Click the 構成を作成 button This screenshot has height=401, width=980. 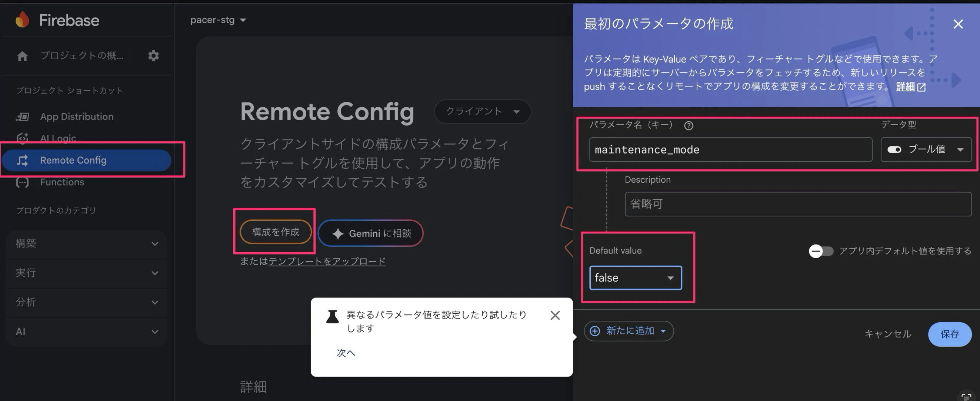pyautogui.click(x=276, y=232)
